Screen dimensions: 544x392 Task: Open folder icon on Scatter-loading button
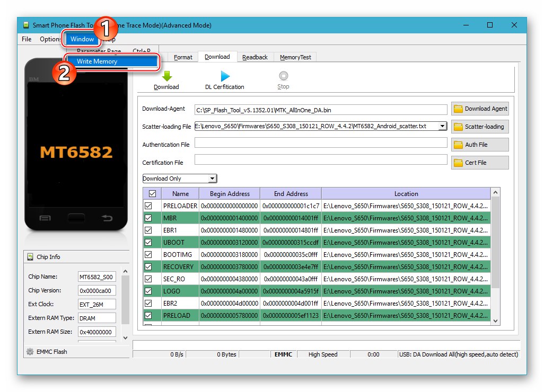coord(459,127)
